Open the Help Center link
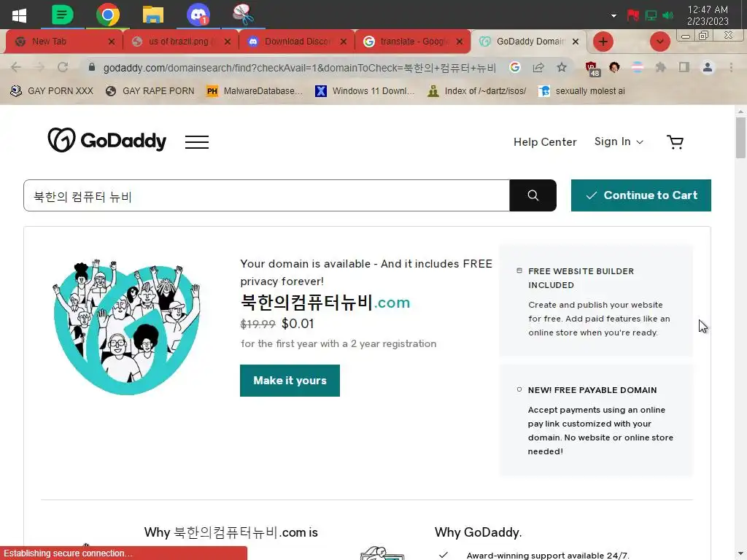Image resolution: width=747 pixels, height=560 pixels. [545, 142]
